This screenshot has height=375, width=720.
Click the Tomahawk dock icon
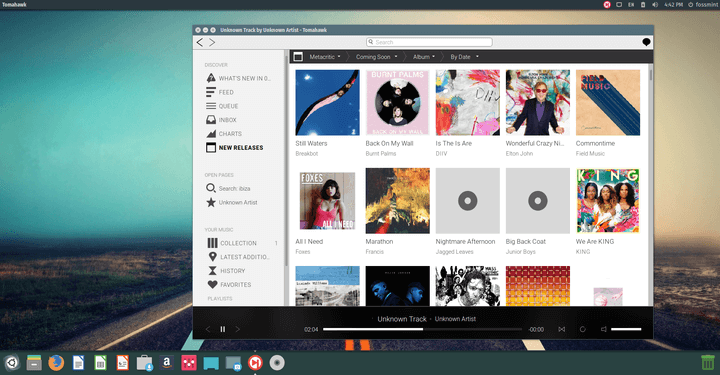(255, 363)
